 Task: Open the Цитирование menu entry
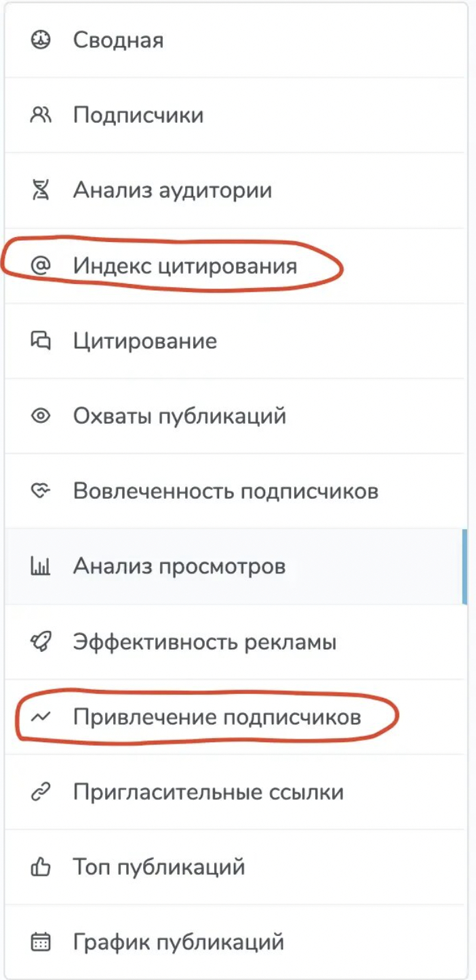coord(145,341)
